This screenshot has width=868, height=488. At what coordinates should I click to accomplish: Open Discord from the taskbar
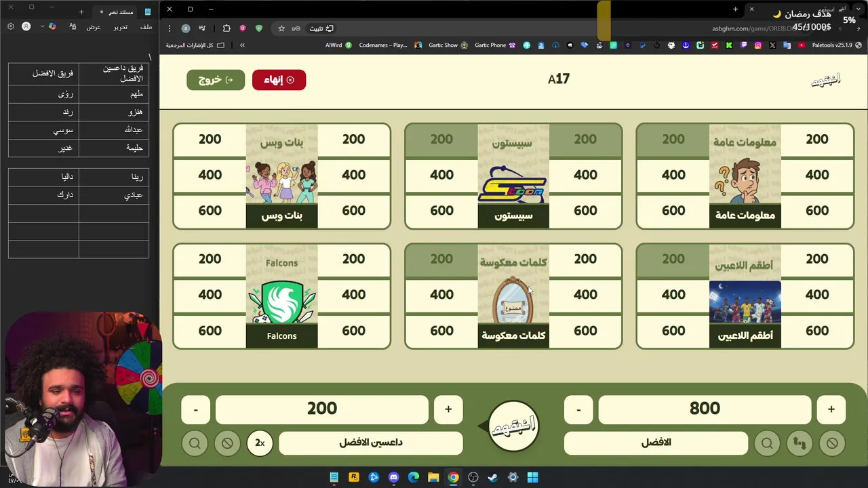[x=393, y=477]
